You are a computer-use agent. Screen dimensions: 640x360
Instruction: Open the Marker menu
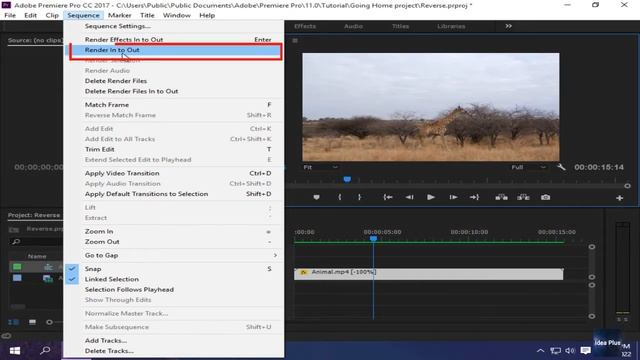click(x=120, y=15)
